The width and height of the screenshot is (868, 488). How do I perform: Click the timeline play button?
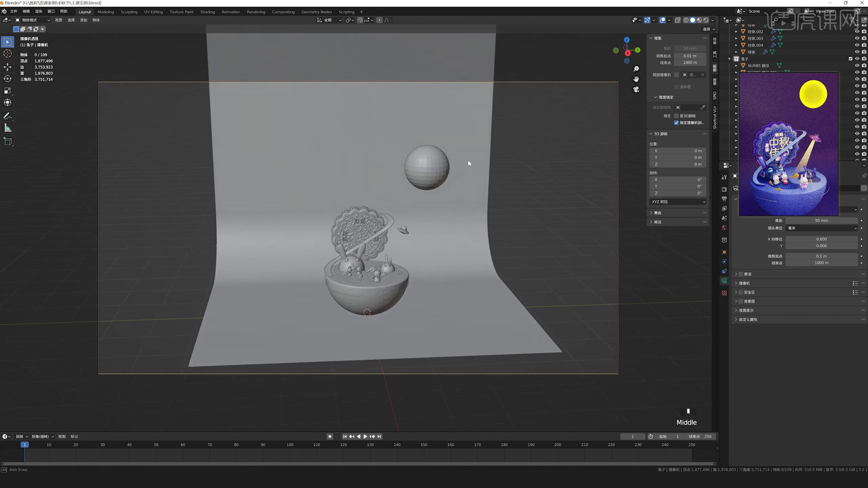(x=365, y=436)
